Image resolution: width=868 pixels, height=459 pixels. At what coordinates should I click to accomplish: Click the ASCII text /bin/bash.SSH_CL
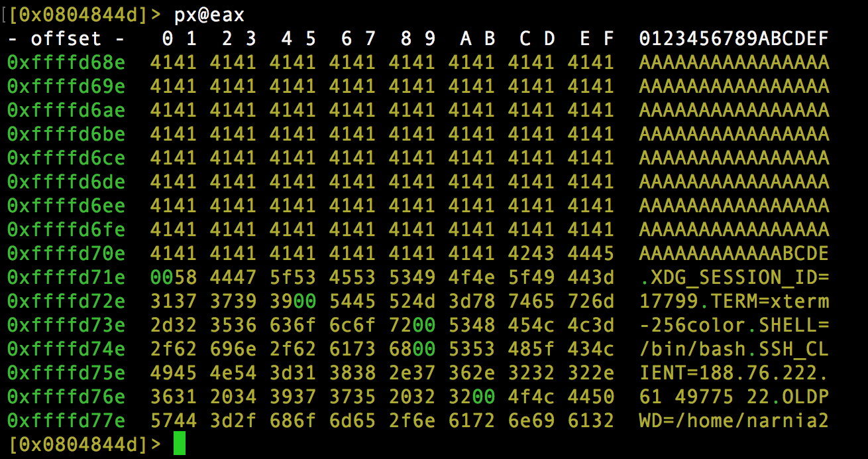(x=733, y=349)
